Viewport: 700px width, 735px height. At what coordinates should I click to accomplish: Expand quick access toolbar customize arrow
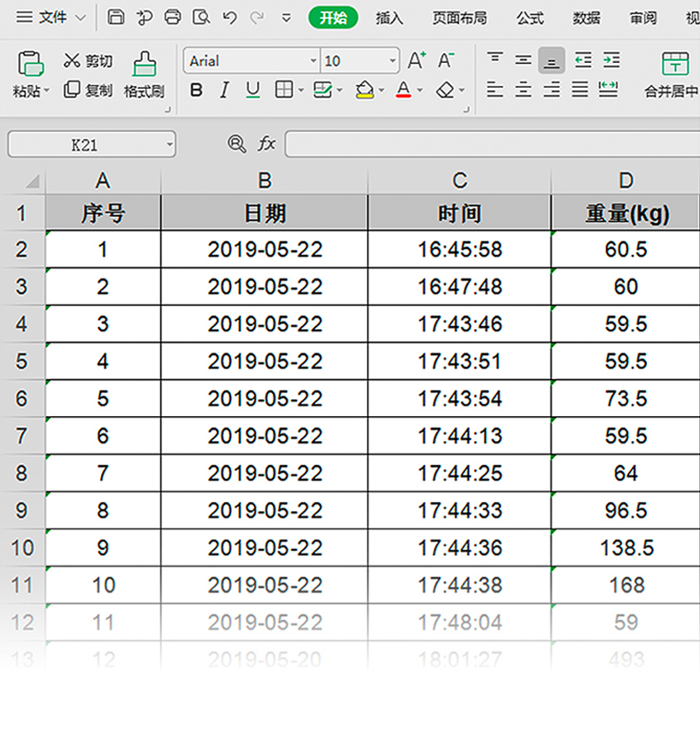(285, 19)
